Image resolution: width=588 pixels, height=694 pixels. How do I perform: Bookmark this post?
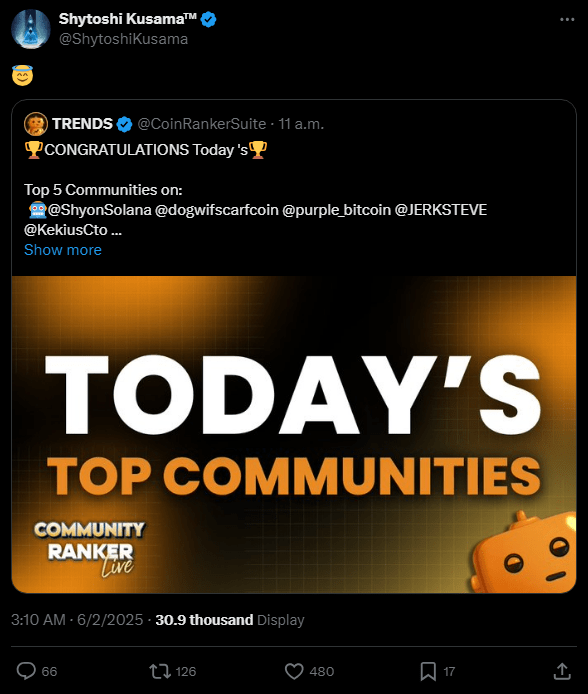(x=428, y=671)
